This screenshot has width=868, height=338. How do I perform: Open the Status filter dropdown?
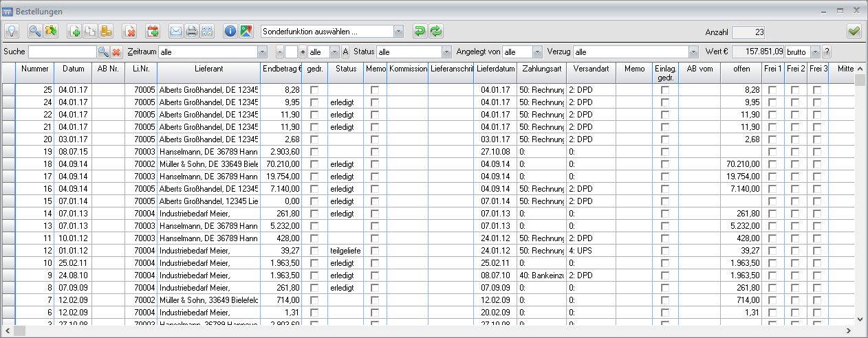445,52
